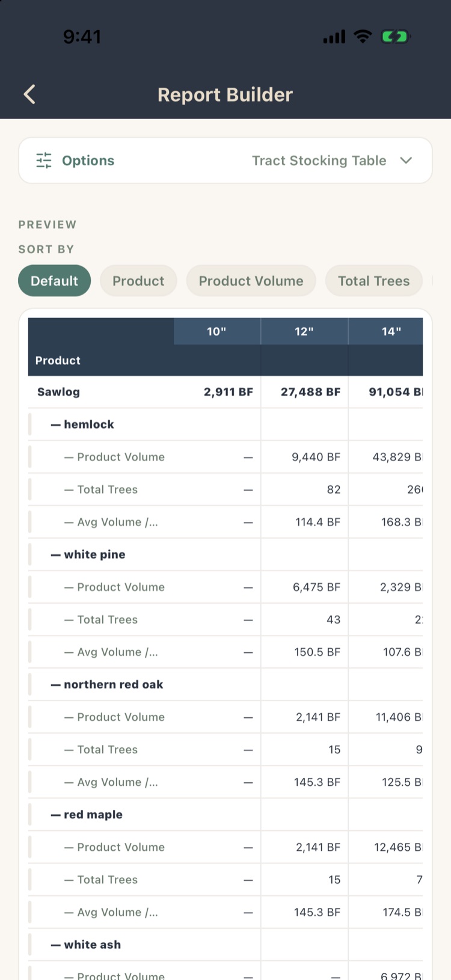
Task: Select white pine Total Trees row label
Action: (x=101, y=619)
